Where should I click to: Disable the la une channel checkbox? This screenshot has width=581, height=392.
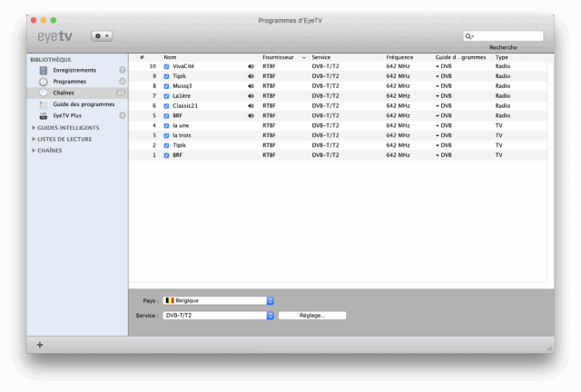click(166, 125)
